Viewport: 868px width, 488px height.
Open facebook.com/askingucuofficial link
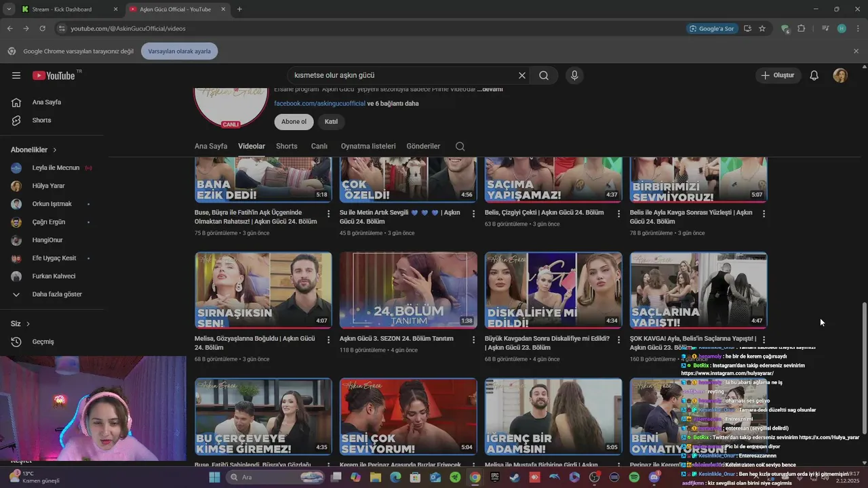[319, 104]
